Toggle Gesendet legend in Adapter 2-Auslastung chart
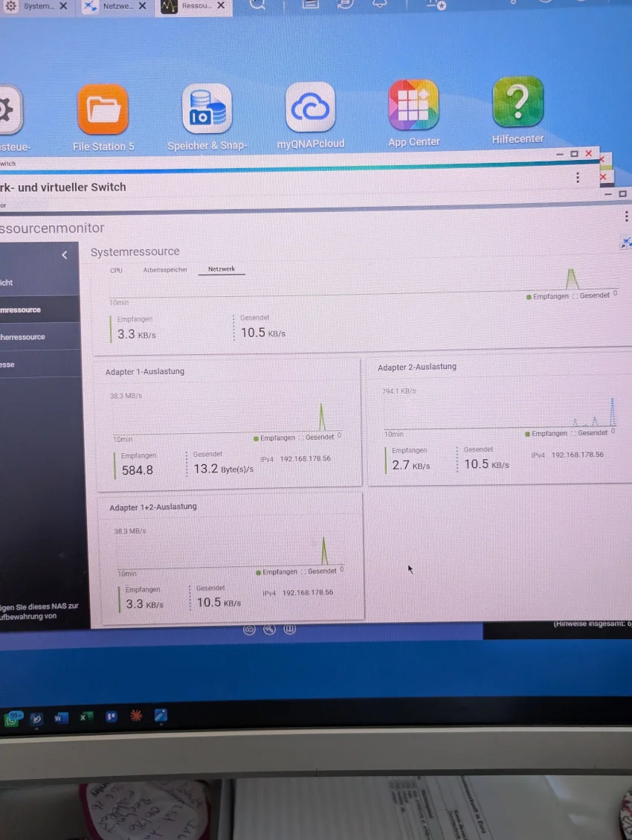 (x=589, y=433)
